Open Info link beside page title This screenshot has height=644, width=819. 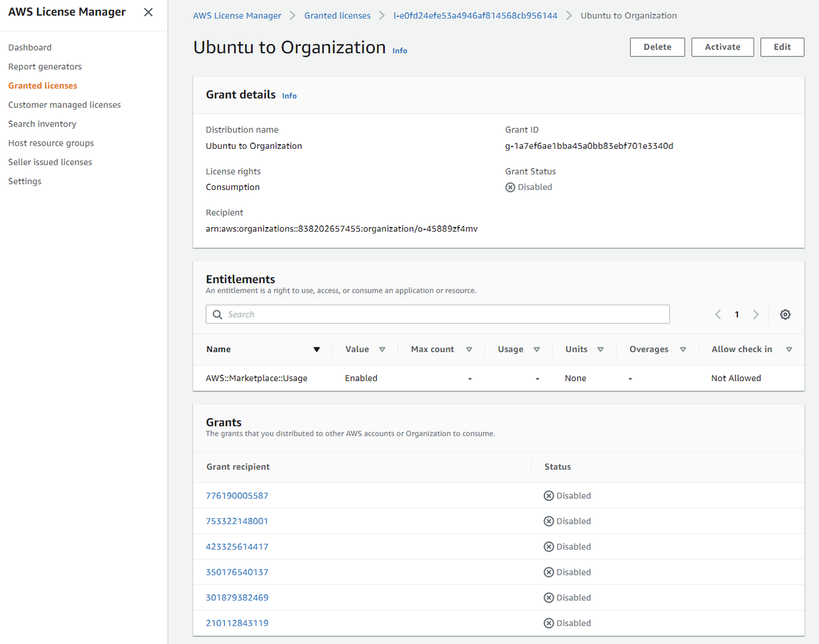point(400,51)
